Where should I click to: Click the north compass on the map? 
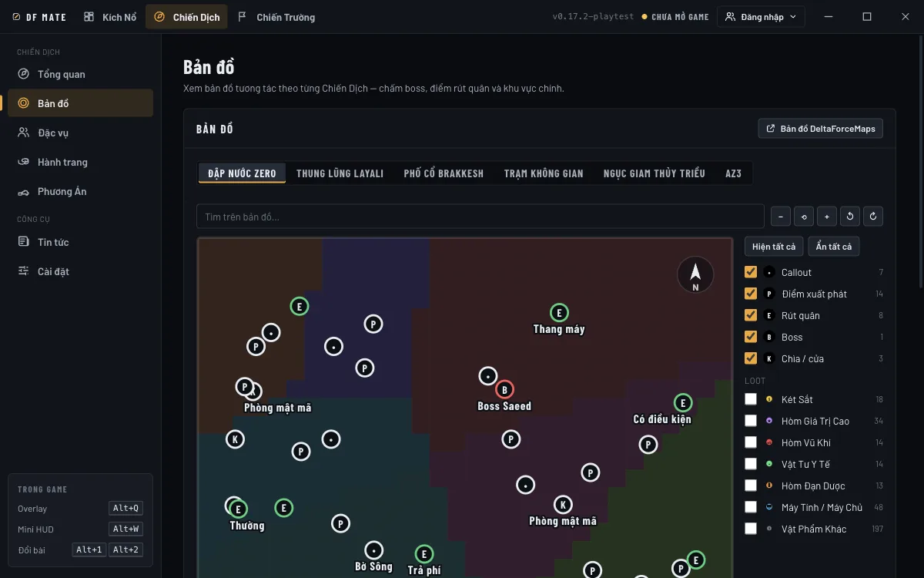tap(695, 275)
